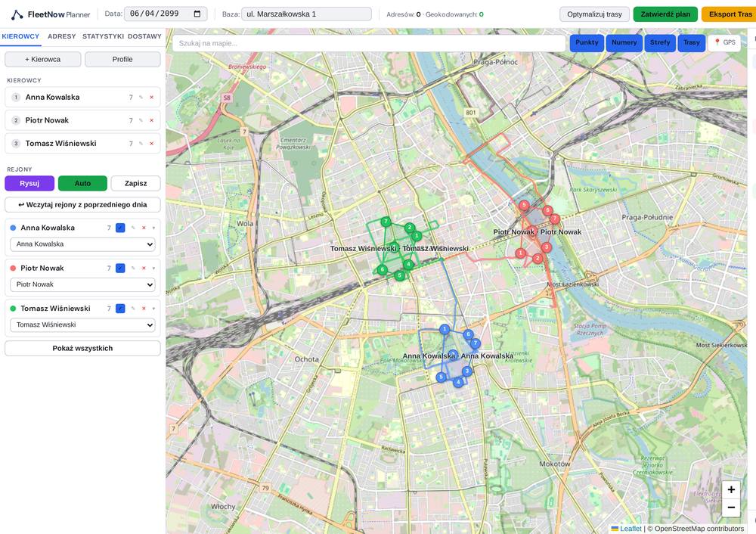This screenshot has width=756, height=534.
Task: Edit driver Tomasz Wiśniewski pencil icon
Action: click(141, 144)
